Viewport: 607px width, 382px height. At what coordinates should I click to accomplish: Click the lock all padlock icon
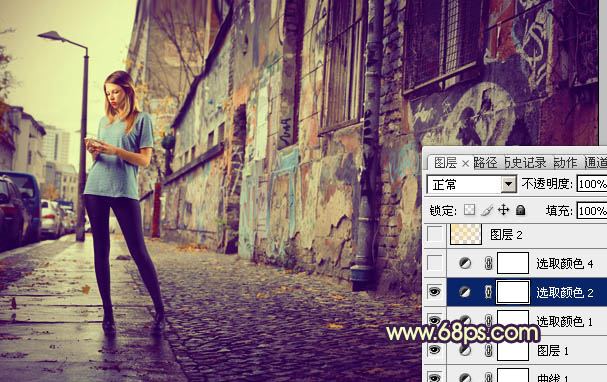pos(521,210)
